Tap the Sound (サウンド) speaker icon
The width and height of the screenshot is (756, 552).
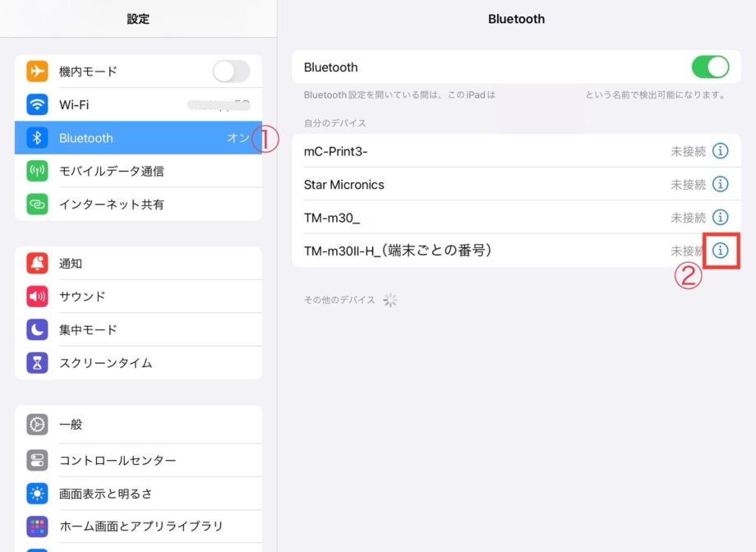click(x=37, y=297)
